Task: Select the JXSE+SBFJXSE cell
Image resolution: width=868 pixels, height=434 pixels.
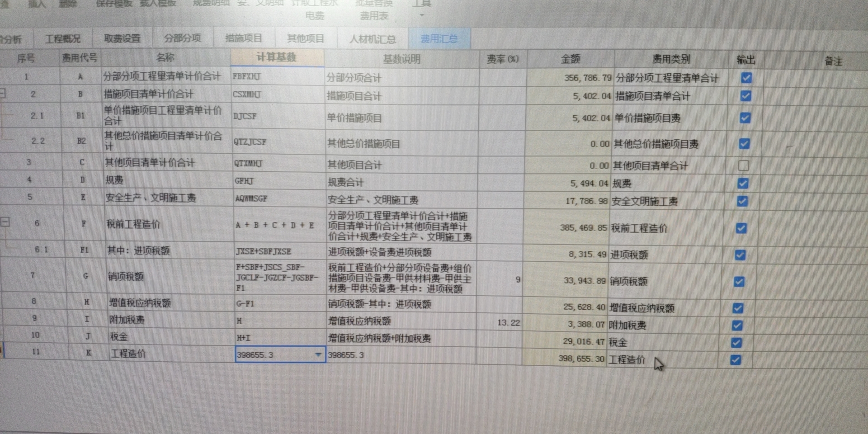Action: (x=280, y=252)
